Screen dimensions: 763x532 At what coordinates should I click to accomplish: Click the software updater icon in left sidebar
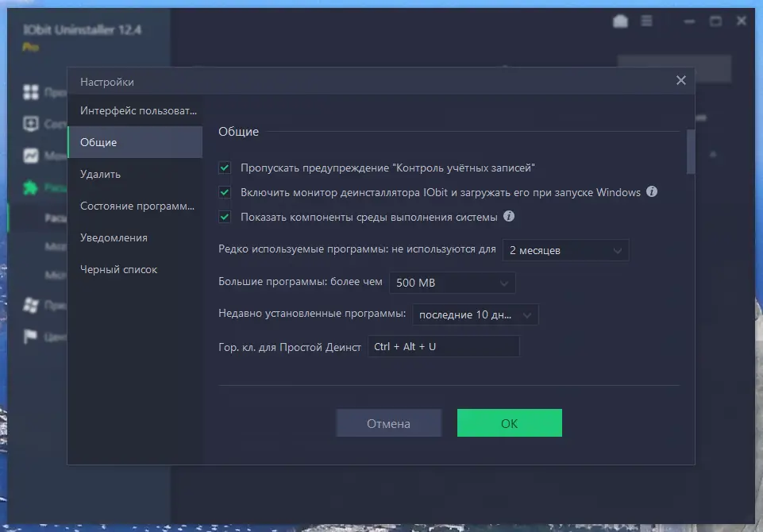31,124
